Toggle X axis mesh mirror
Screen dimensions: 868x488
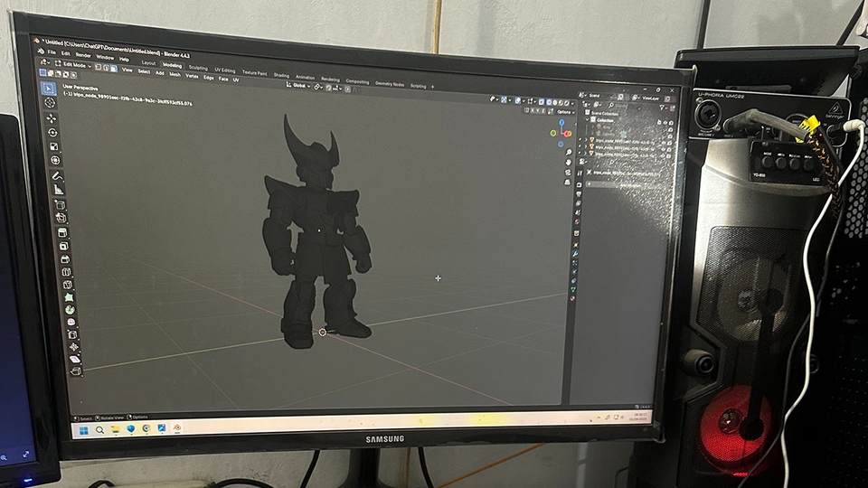coord(533,110)
